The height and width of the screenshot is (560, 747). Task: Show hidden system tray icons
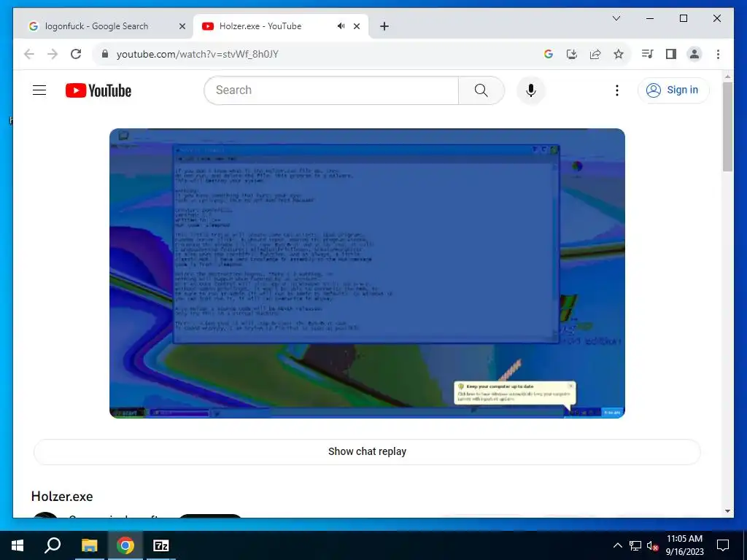[617, 545]
